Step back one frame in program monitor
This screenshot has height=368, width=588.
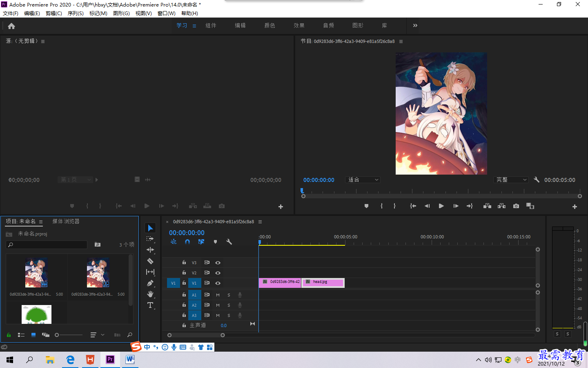pos(427,206)
